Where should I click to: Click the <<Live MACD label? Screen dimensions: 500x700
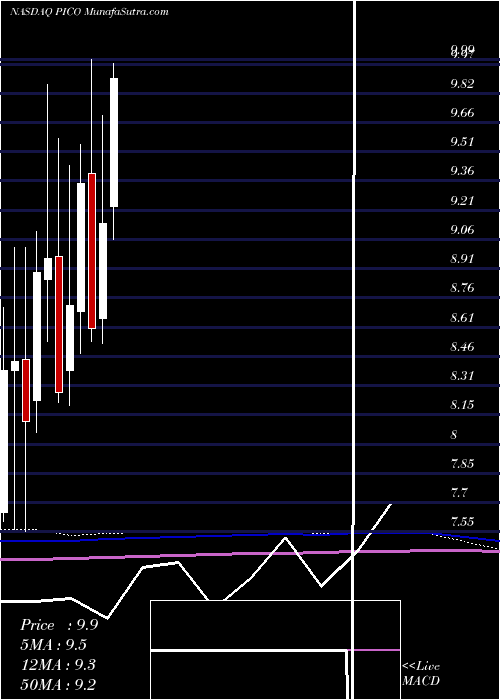(421, 673)
